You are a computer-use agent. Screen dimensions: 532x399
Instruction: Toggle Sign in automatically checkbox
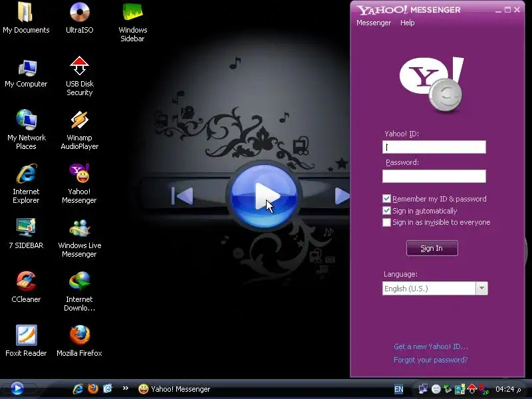pyautogui.click(x=386, y=211)
